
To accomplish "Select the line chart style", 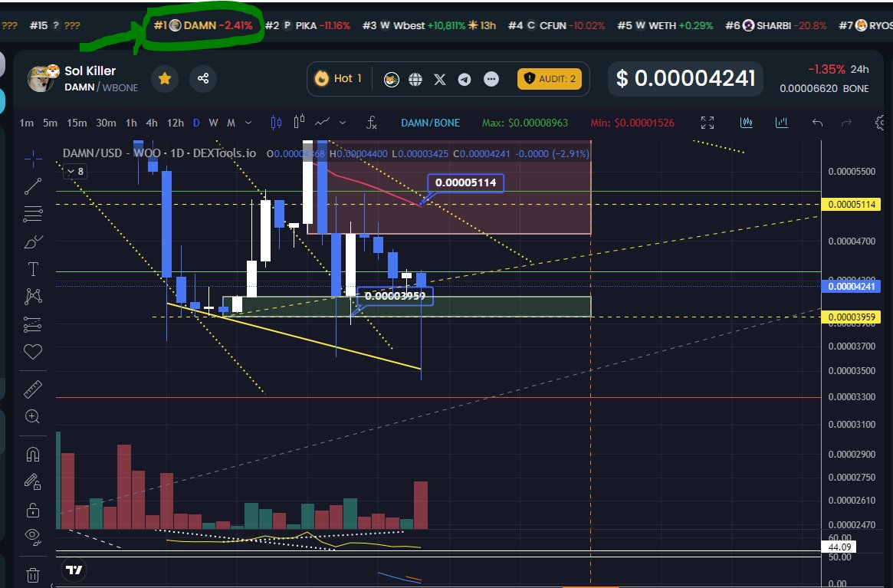I will pos(323,122).
